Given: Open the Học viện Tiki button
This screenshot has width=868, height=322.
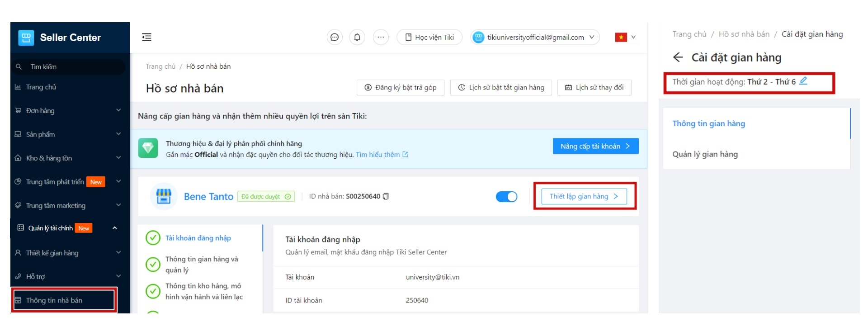Looking at the screenshot, I should click(x=429, y=37).
